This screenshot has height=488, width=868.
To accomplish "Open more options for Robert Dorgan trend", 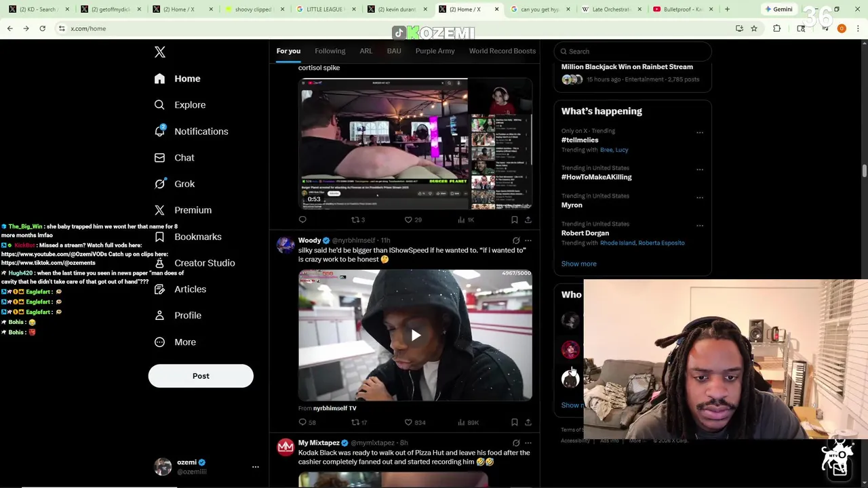I will click(700, 226).
